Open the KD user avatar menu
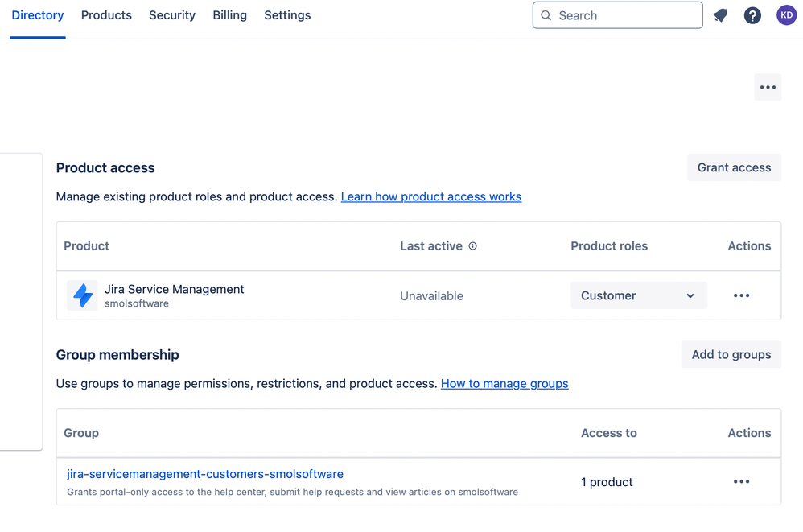 click(786, 15)
